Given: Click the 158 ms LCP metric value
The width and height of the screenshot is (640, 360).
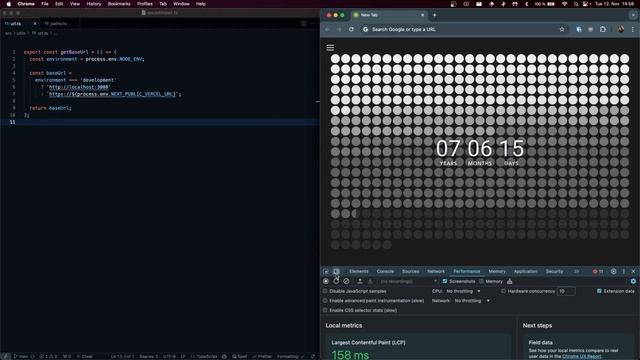Looking at the screenshot, I should [x=350, y=355].
